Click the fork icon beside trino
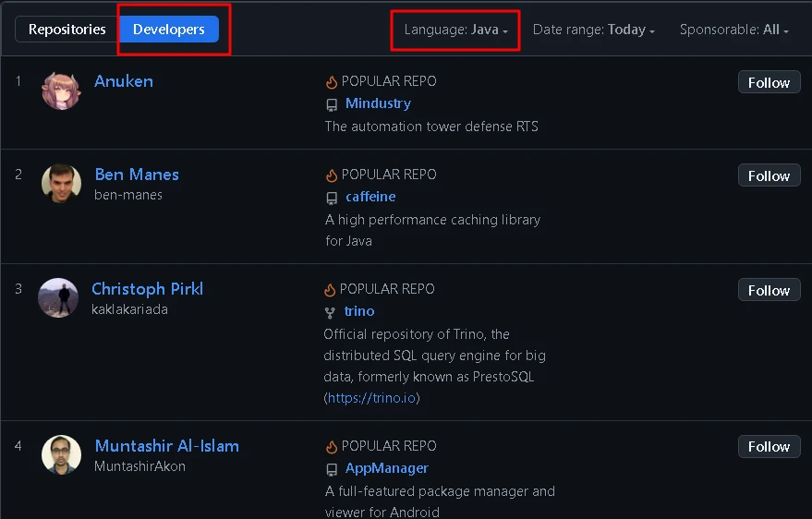Viewport: 812px width, 519px height. 330,312
